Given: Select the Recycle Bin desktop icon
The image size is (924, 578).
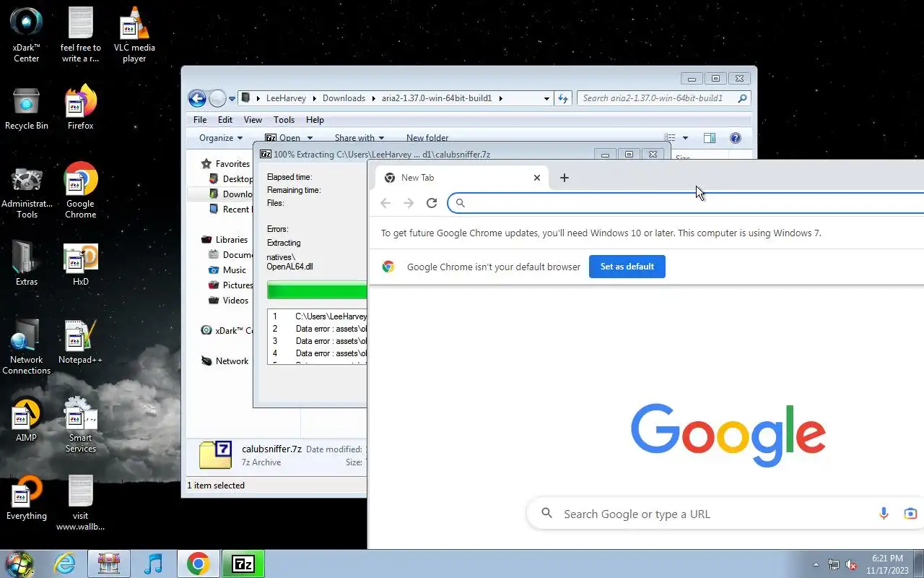Looking at the screenshot, I should (27, 108).
